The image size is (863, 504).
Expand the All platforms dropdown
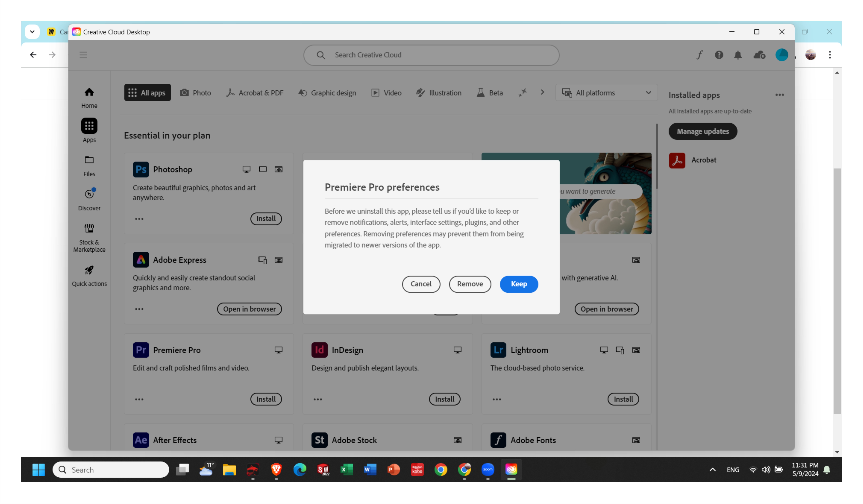point(606,93)
